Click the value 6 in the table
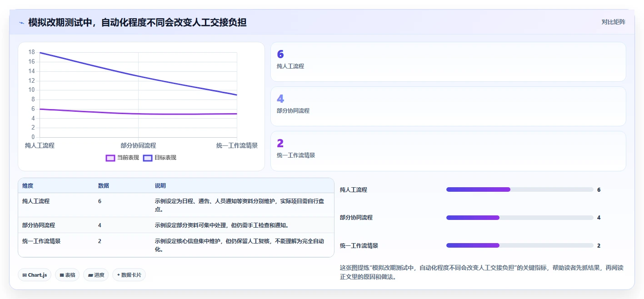 pos(100,201)
